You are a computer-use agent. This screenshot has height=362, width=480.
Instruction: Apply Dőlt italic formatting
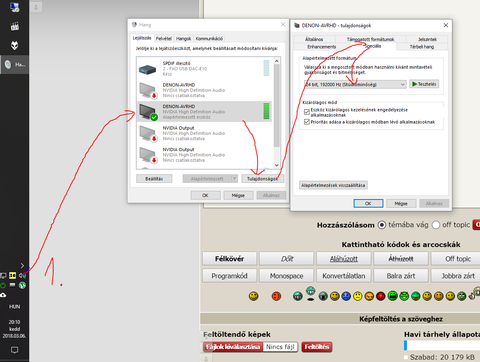[x=287, y=259]
